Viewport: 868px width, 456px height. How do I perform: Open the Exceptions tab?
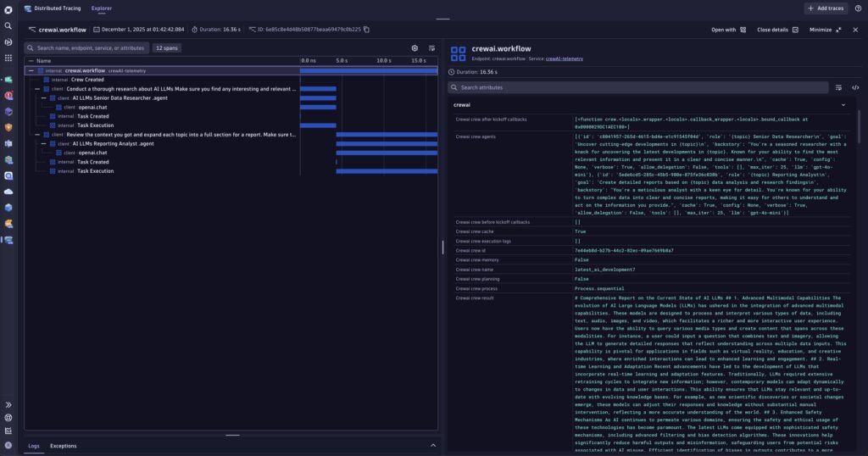pyautogui.click(x=63, y=446)
